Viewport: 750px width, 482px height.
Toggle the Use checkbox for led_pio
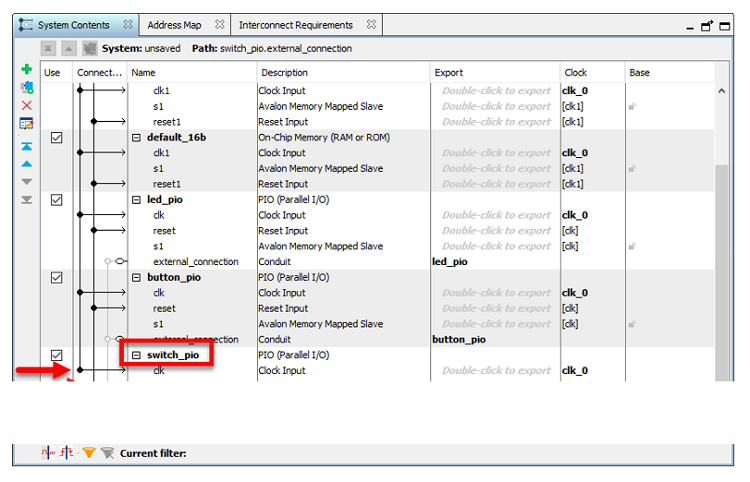56,200
